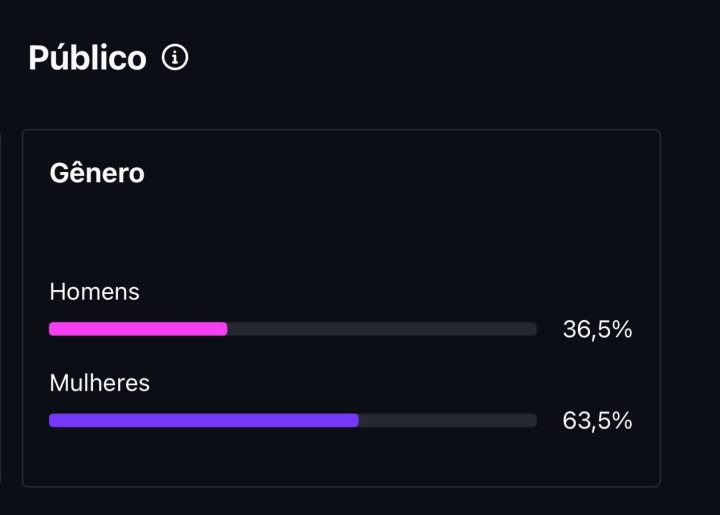Viewport: 720px width, 515px height.
Task: Click the rounded tip of the purple fill
Action: click(355, 420)
